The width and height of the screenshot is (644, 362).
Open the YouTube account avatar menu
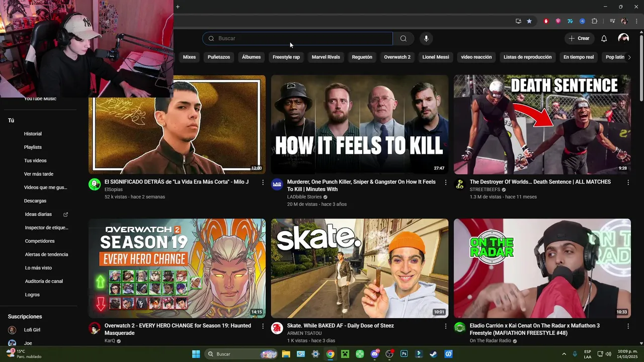click(623, 39)
